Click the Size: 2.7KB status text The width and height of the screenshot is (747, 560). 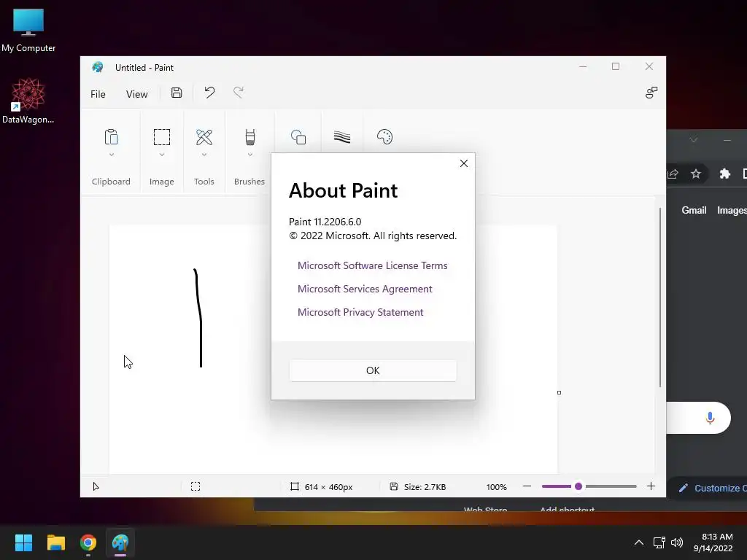click(425, 487)
